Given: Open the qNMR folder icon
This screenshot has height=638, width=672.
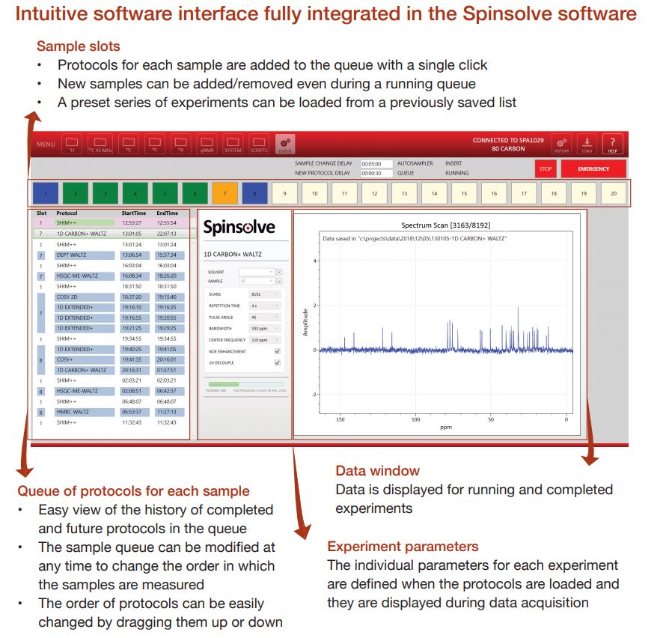Looking at the screenshot, I should tap(207, 144).
